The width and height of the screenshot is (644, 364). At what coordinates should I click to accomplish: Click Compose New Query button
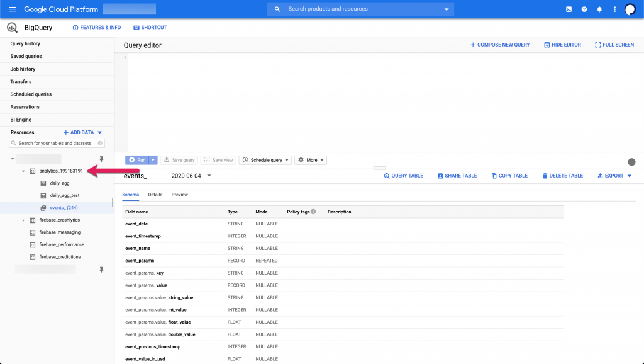[500, 45]
